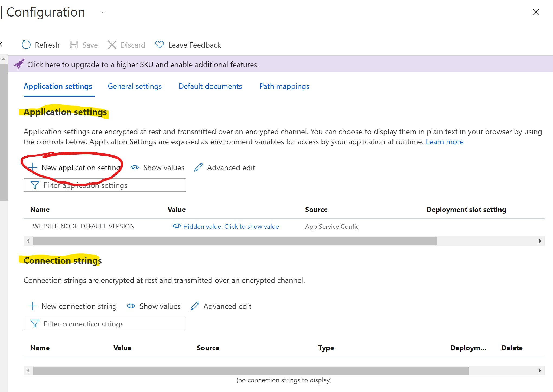Image resolution: width=553 pixels, height=392 pixels.
Task: Open the Path mappings tab
Action: pyautogui.click(x=284, y=86)
